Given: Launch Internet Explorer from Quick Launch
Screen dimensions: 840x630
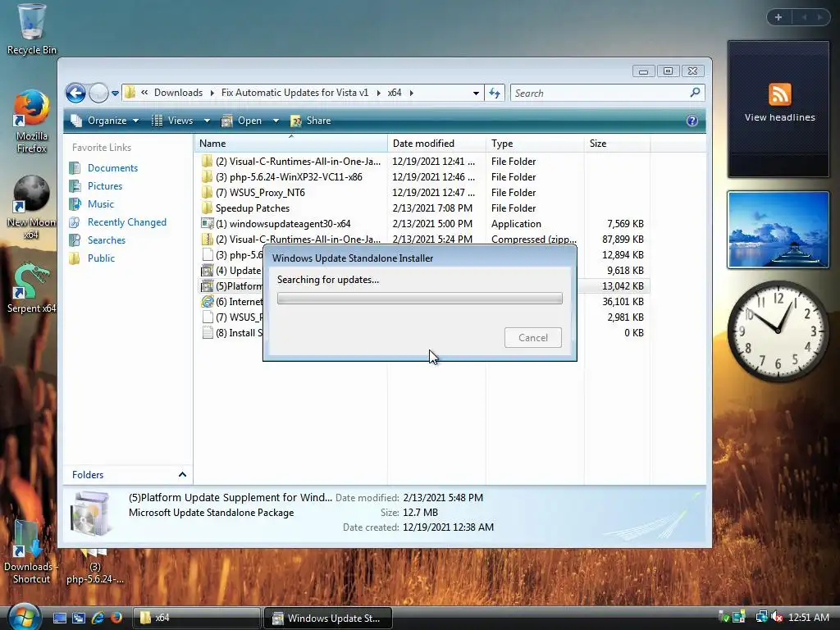Looking at the screenshot, I should 98,618.
